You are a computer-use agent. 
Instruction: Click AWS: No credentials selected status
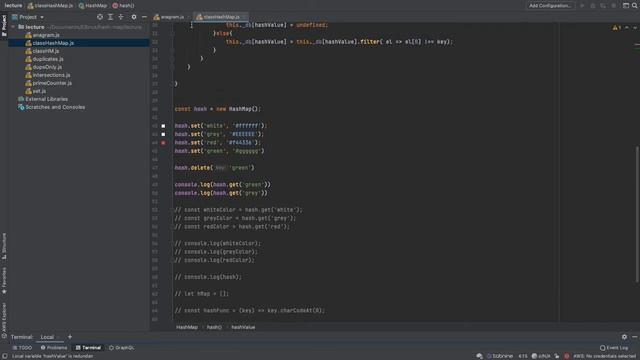tap(604, 356)
